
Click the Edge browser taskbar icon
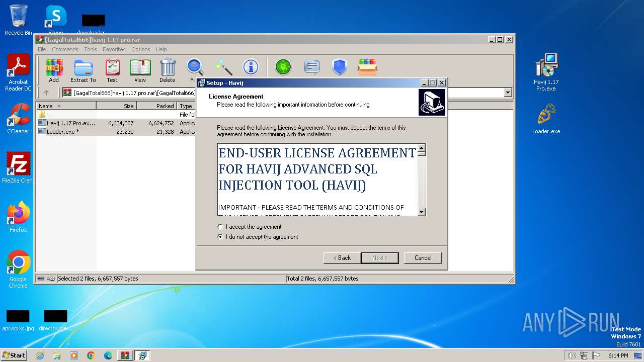(x=108, y=355)
